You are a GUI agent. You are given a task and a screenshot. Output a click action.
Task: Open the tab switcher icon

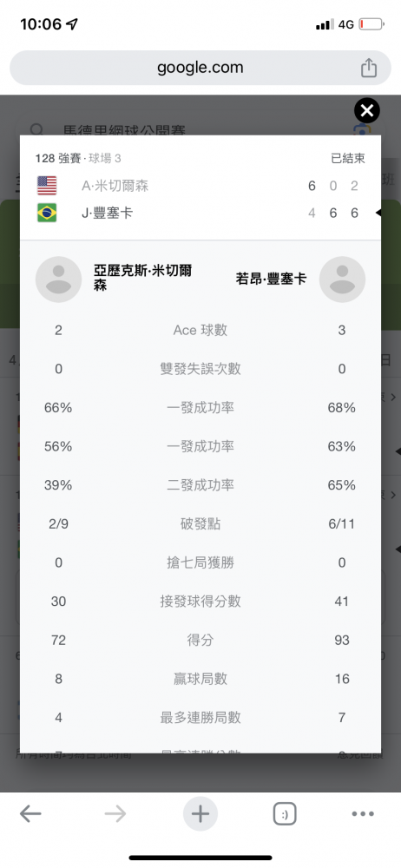(x=285, y=814)
